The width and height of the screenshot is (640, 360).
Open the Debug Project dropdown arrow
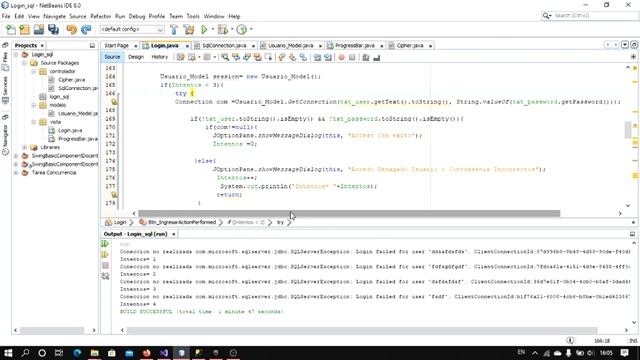point(232,29)
